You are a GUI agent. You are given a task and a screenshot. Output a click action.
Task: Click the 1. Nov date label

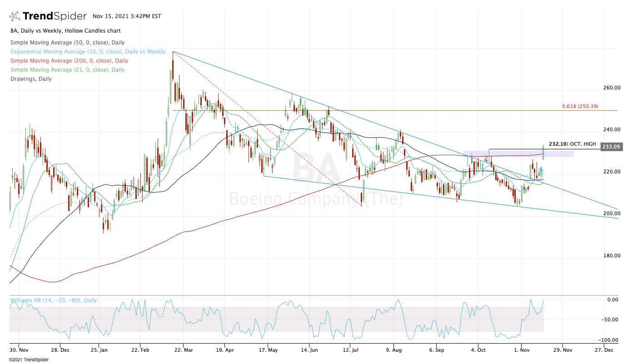pyautogui.click(x=521, y=350)
